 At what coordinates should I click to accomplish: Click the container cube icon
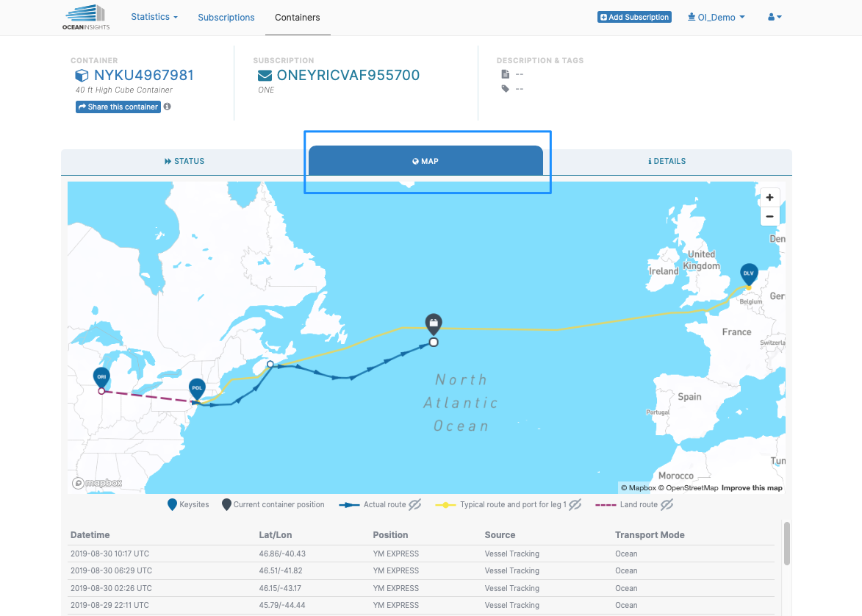(x=82, y=76)
